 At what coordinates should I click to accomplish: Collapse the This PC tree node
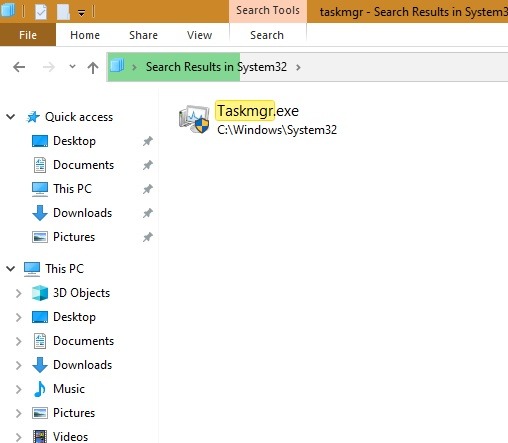11,268
